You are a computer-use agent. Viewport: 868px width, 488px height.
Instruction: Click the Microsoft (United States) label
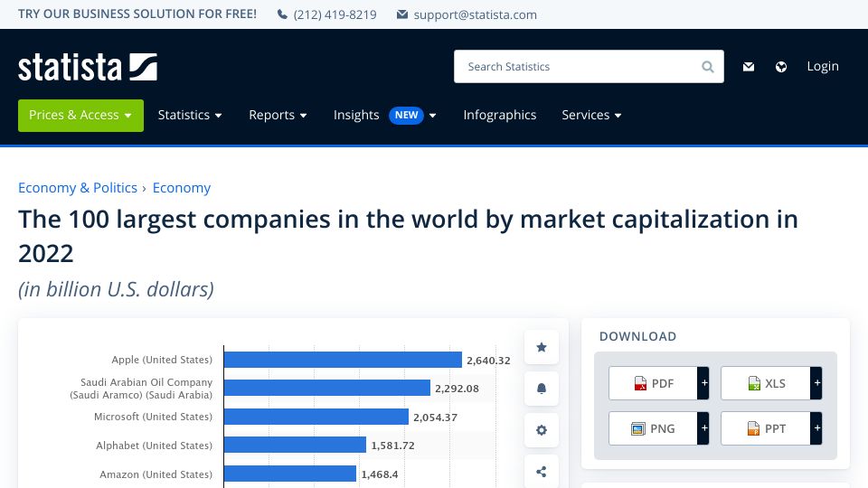[x=153, y=417]
